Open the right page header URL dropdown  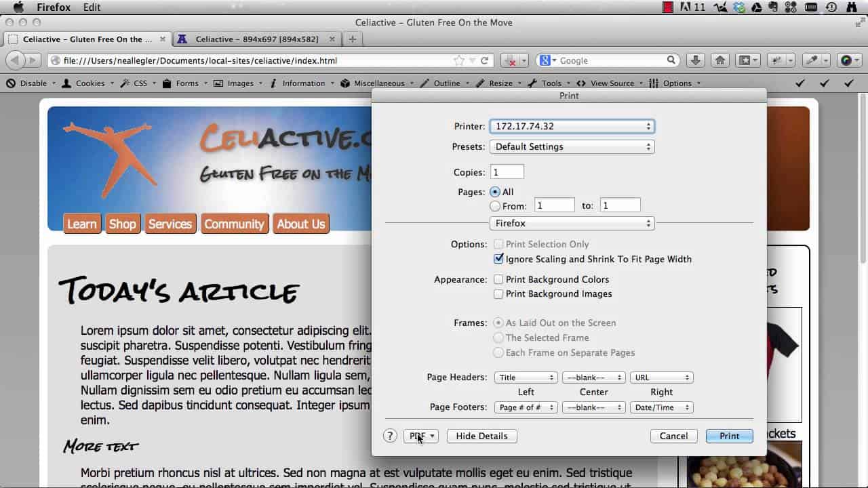pyautogui.click(x=661, y=378)
